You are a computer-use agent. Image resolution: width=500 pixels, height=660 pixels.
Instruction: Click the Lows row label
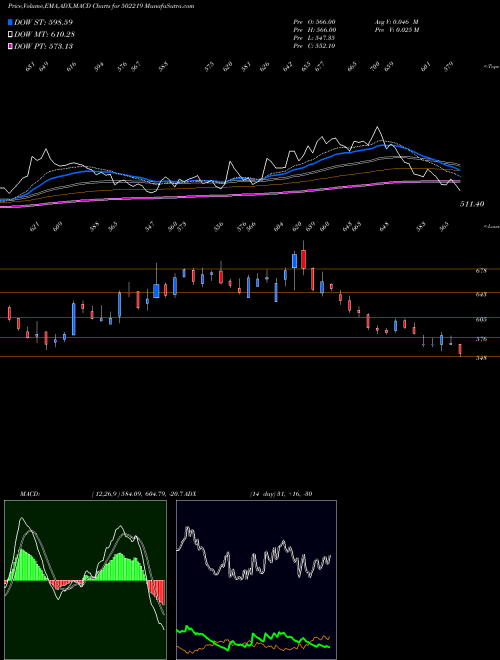(491, 226)
